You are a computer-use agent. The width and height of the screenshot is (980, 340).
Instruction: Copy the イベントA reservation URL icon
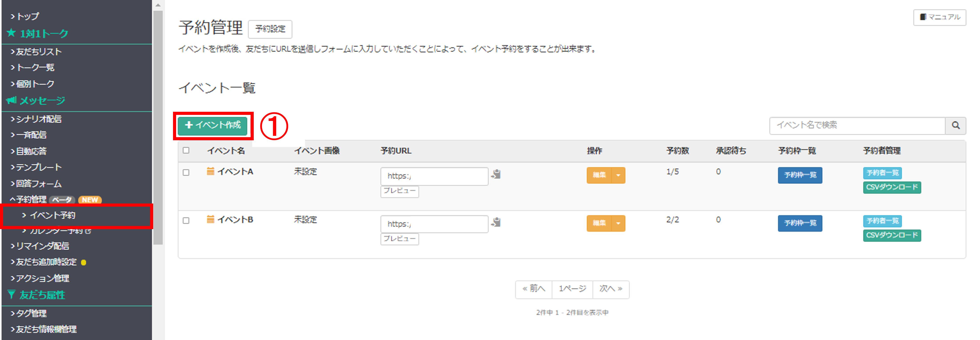tap(496, 174)
